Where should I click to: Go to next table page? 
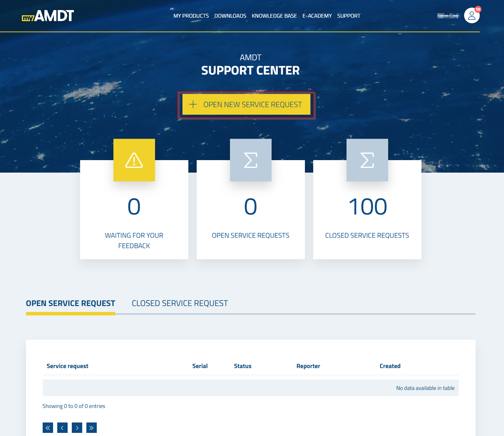77,428
